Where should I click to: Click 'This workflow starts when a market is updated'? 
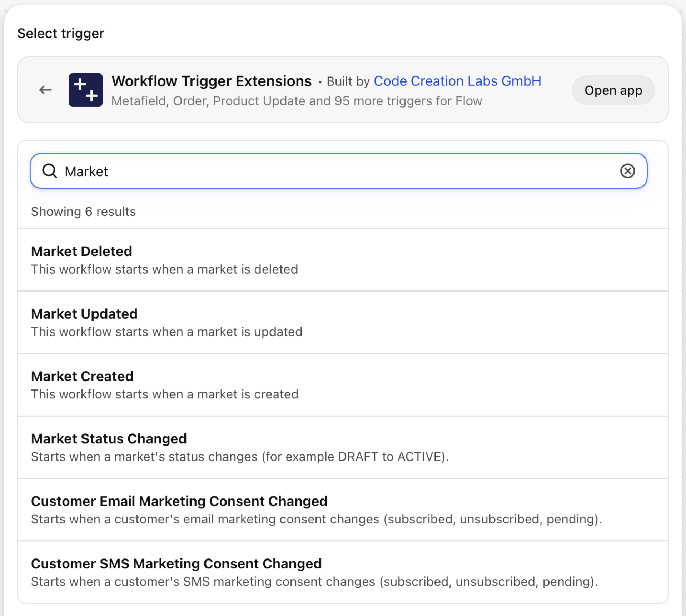pyautogui.click(x=166, y=332)
